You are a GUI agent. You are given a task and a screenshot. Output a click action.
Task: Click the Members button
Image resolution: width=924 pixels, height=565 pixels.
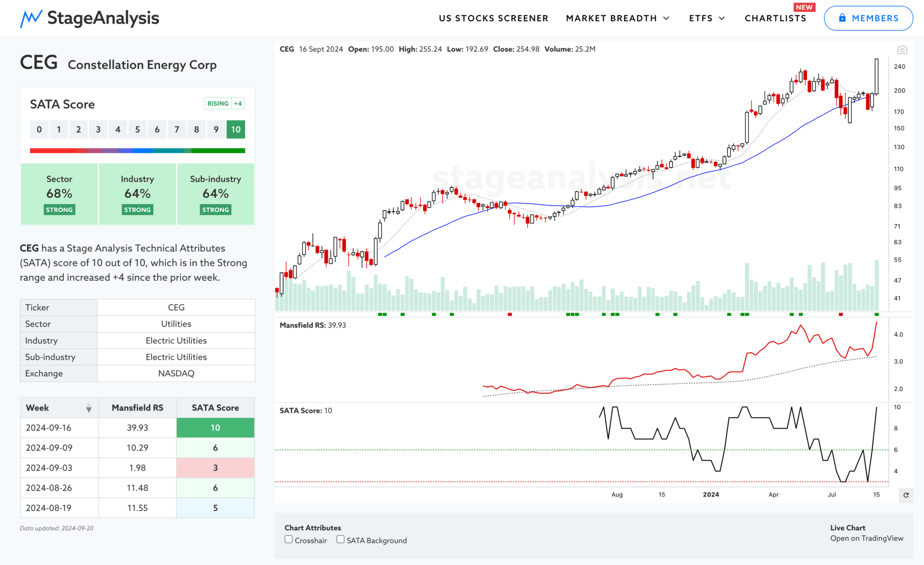(x=869, y=18)
